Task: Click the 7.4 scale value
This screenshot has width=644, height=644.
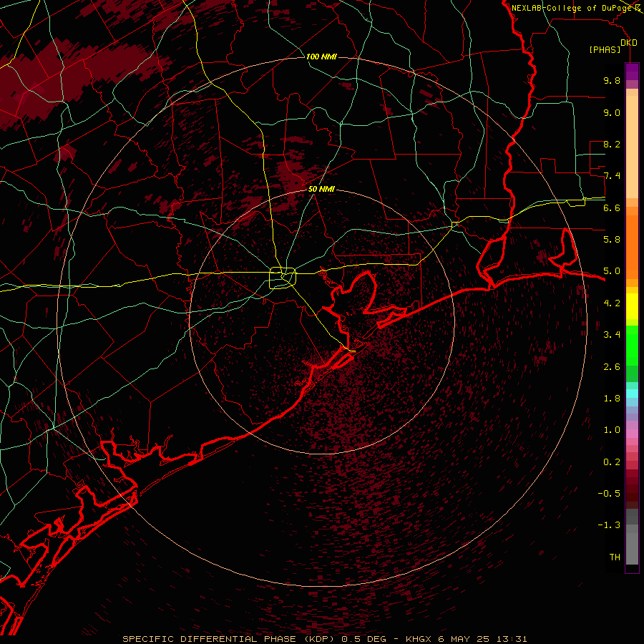Action: pyautogui.click(x=612, y=176)
